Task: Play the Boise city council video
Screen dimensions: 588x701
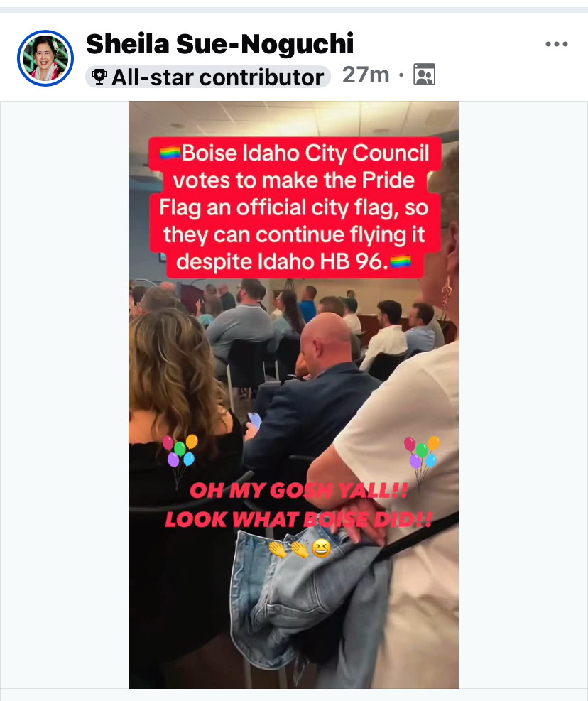Action: click(294, 395)
